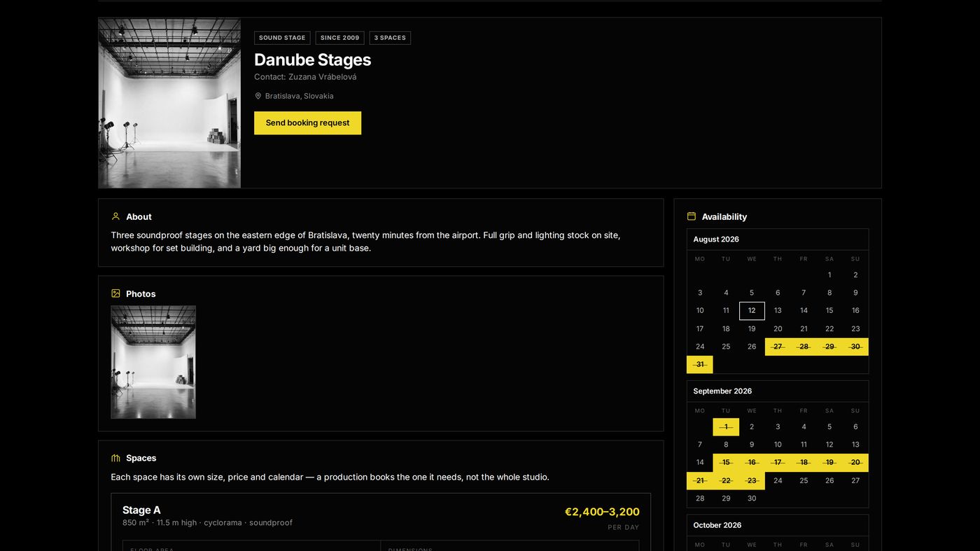This screenshot has width=980, height=551.
Task: Choose September 9 in the calendar
Action: [752, 445]
